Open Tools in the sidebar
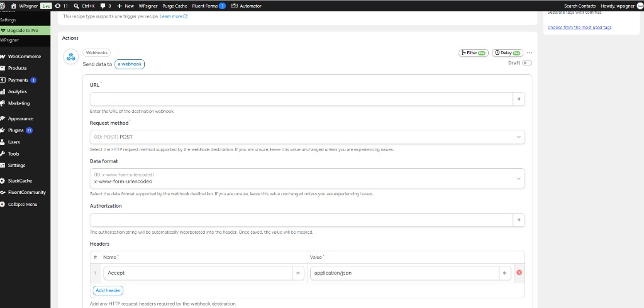This screenshot has height=308, width=644. click(14, 154)
